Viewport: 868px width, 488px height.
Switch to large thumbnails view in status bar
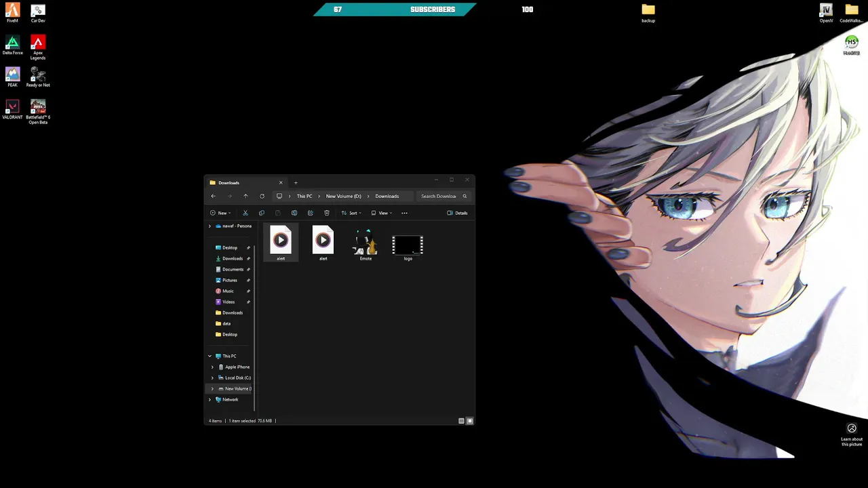[470, 421]
